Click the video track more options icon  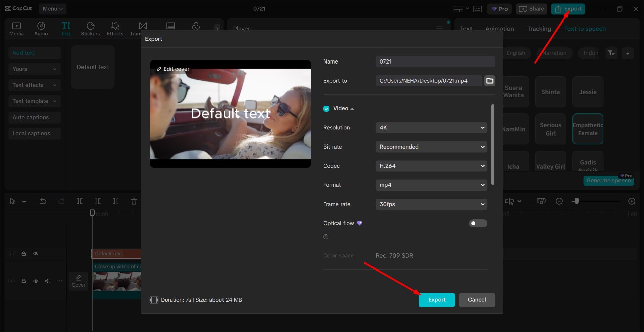[x=60, y=281]
